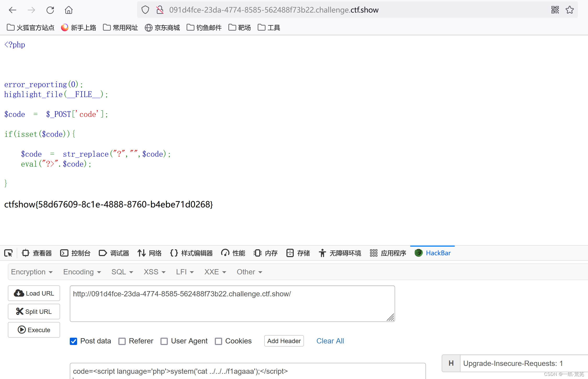The image size is (588, 379).
Task: Click the error_reporting(0) code line
Action: pos(44,84)
